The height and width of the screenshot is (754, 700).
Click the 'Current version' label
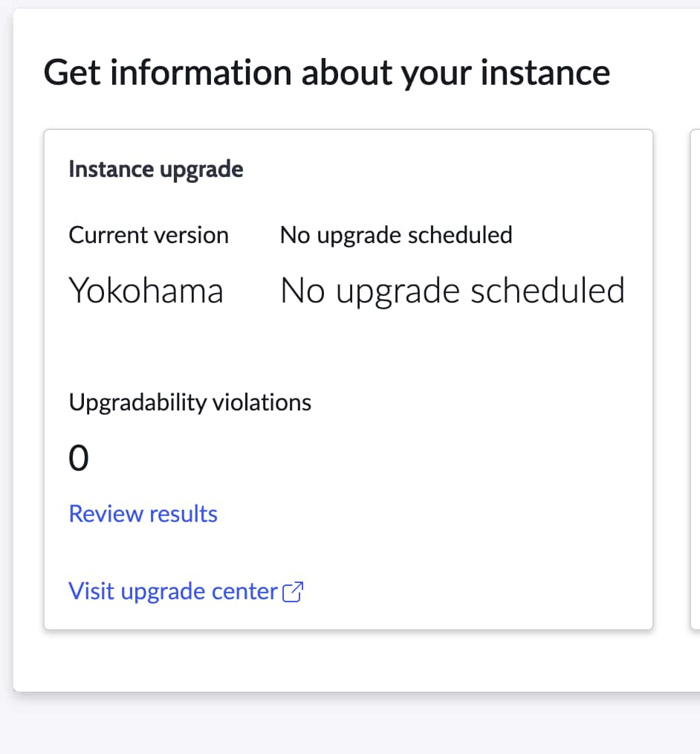[149, 235]
